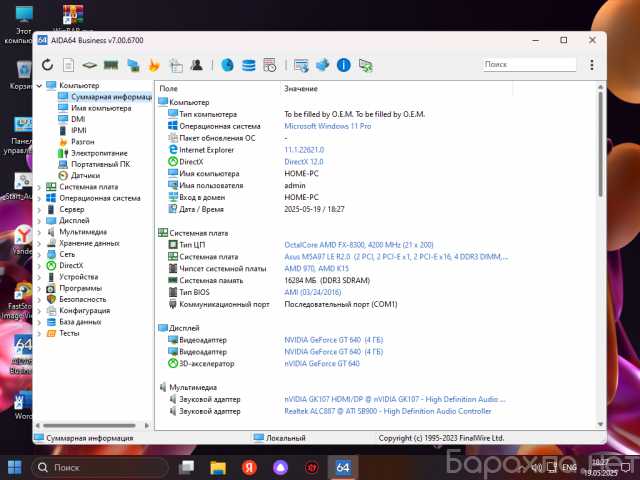The height and width of the screenshot is (480, 640).
Task: Expand the Мультимедиа tree node
Action: pos(40,232)
